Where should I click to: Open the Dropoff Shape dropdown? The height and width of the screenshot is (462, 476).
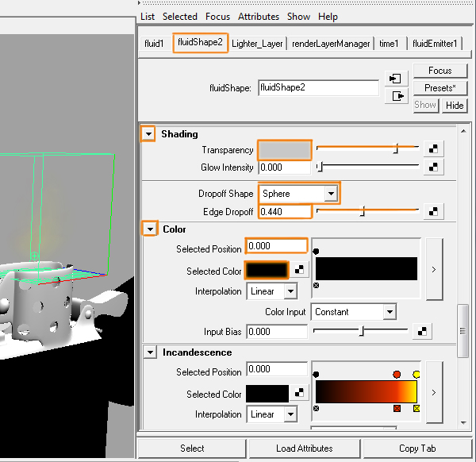click(331, 193)
